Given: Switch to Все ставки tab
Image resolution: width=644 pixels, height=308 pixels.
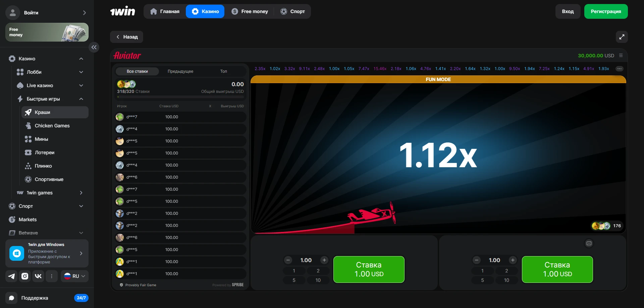Looking at the screenshot, I should coord(137,71).
